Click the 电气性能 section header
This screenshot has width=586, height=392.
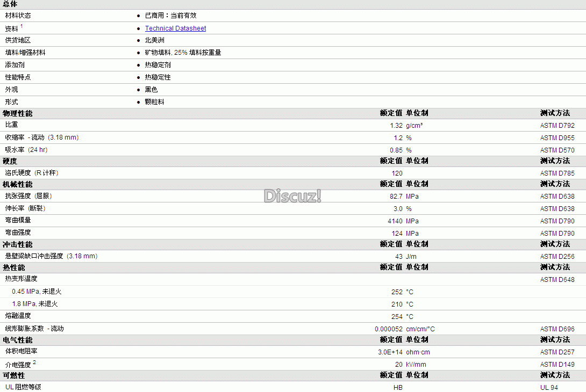pyautogui.click(x=18, y=340)
